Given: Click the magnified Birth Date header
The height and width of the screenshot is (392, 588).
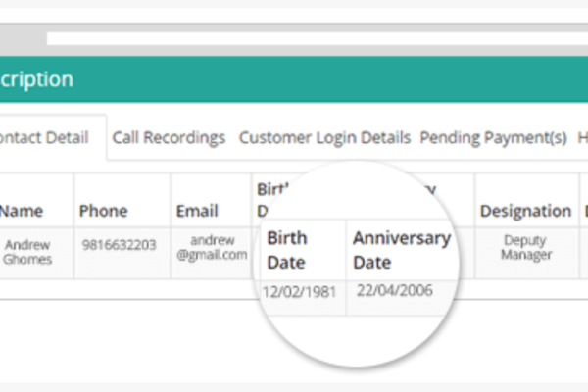Looking at the screenshot, I should coord(287,250).
